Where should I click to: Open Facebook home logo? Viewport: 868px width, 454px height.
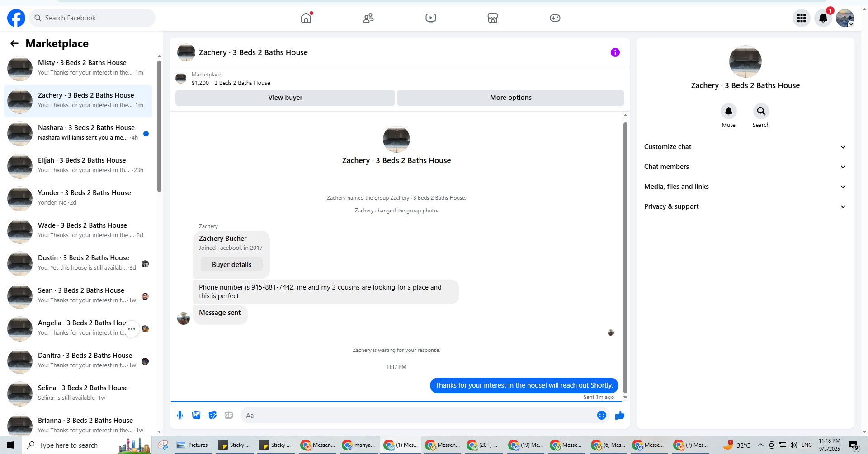(x=16, y=18)
